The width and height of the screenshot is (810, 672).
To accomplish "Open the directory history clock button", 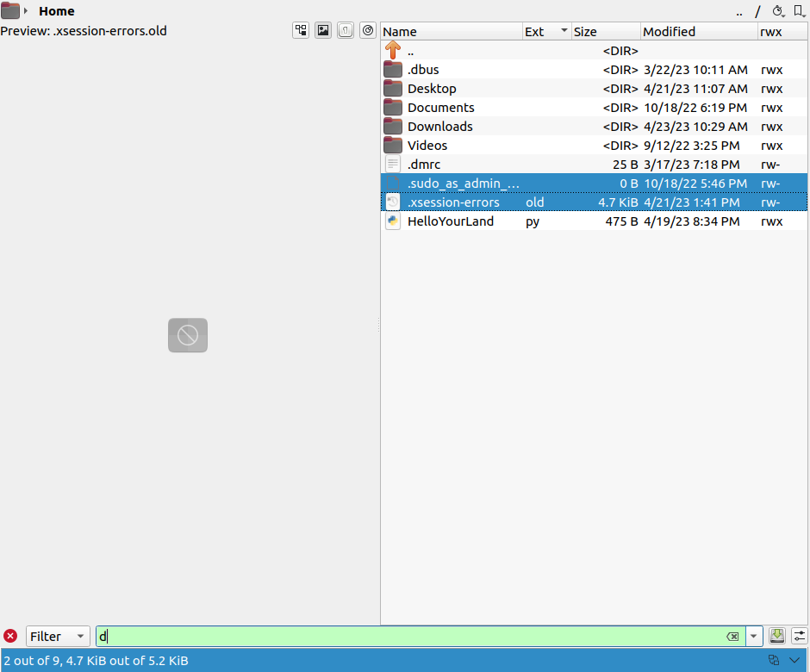I will (779, 11).
